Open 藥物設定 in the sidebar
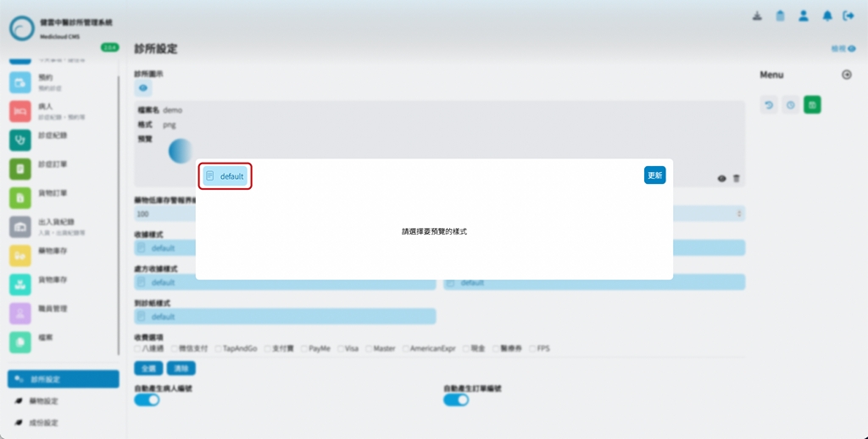The height and width of the screenshot is (439, 868). (x=44, y=401)
